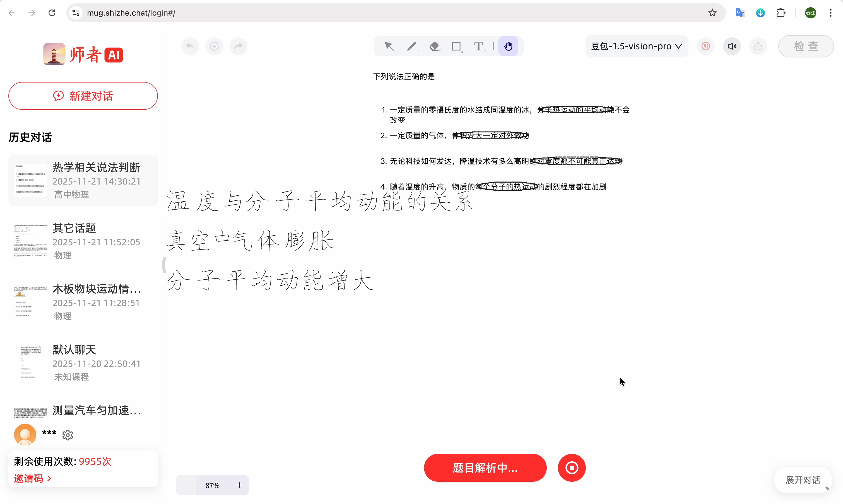Select the eraser tool
Image resolution: width=843 pixels, height=504 pixels.
point(434,46)
